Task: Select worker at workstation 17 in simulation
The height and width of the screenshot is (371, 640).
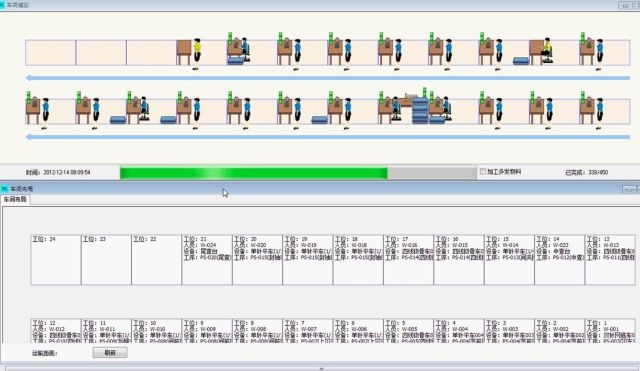Action: [x=398, y=55]
